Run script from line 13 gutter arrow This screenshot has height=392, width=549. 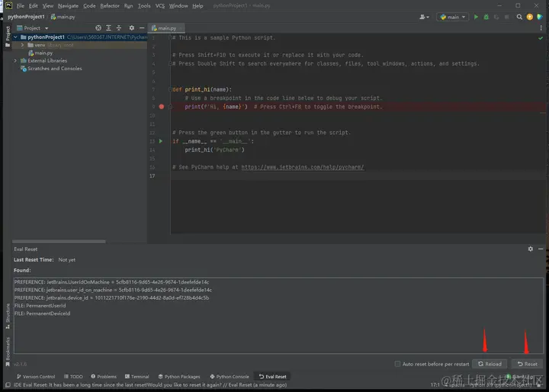coord(161,141)
